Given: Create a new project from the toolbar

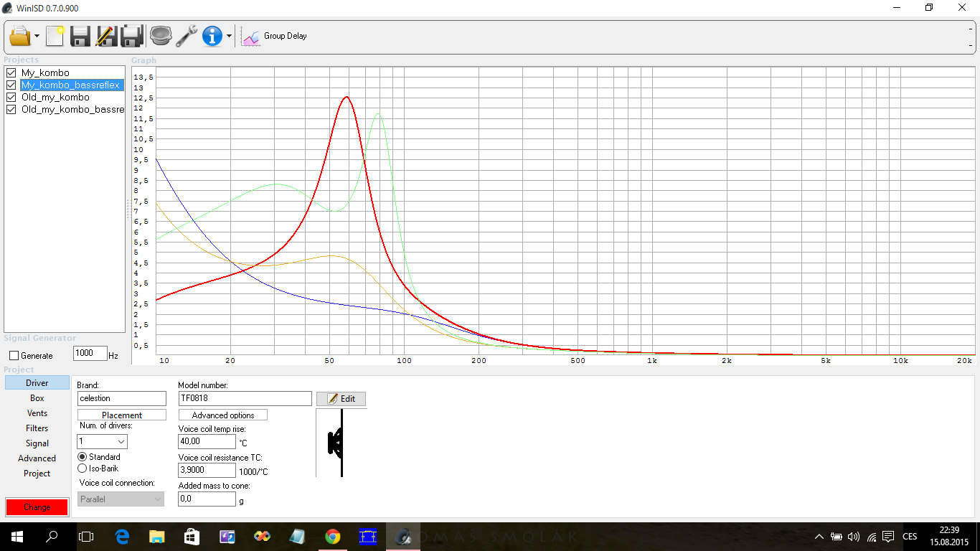Looking at the screenshot, I should 55,36.
